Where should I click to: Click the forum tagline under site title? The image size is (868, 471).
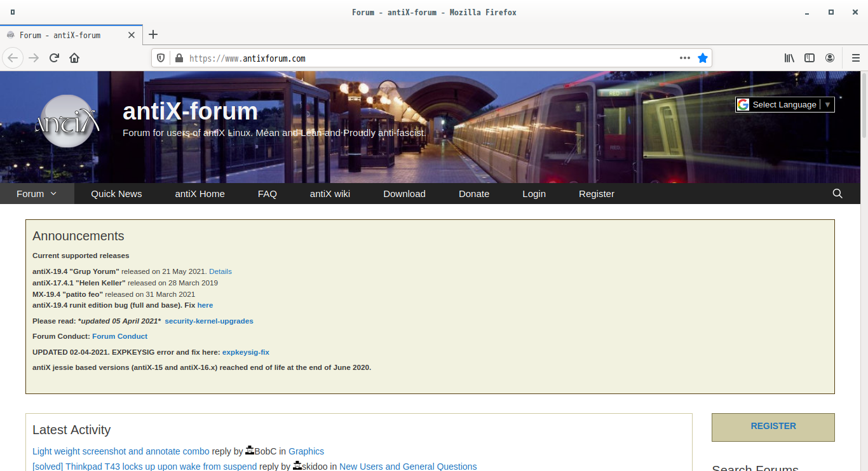(275, 133)
